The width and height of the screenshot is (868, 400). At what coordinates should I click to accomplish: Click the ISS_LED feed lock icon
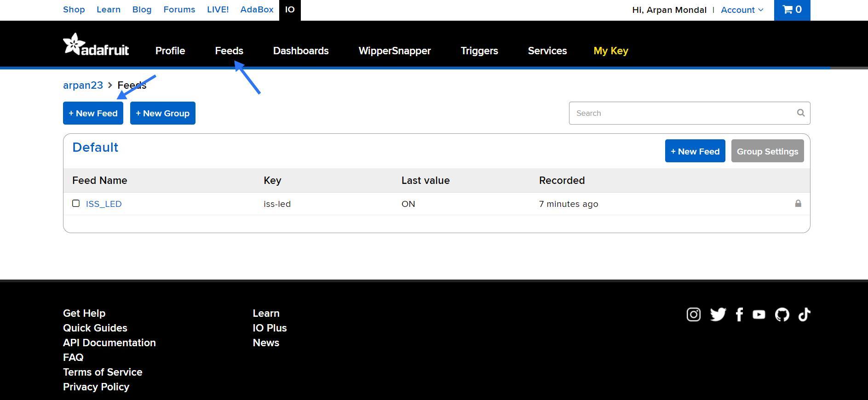tap(798, 204)
